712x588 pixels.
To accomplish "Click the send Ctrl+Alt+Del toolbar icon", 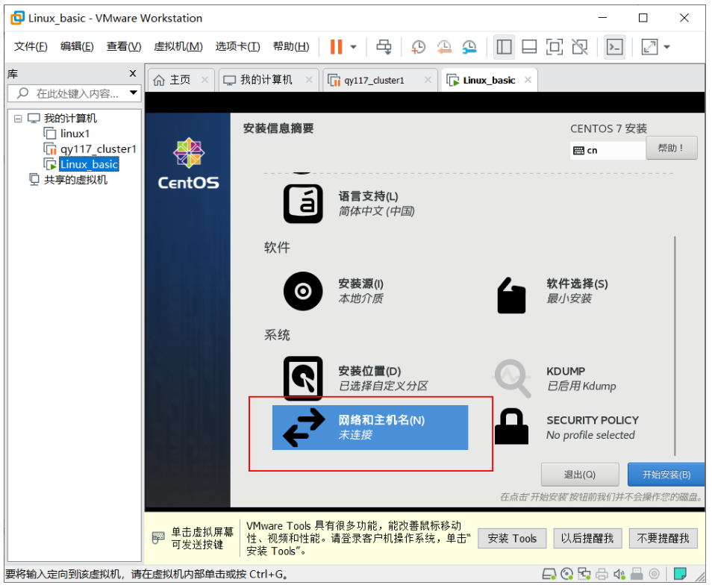I will (384, 47).
